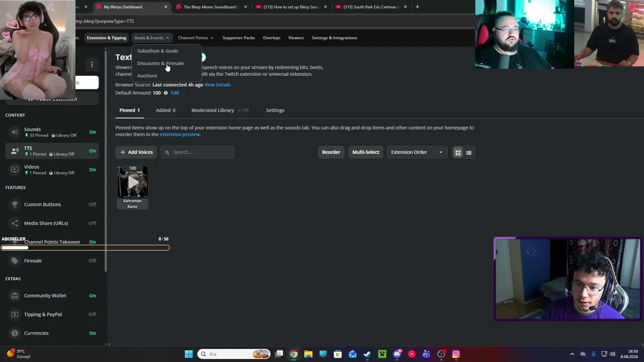Toggle Sounds On status
Viewport: 644px width, 362px height.
[x=93, y=132]
